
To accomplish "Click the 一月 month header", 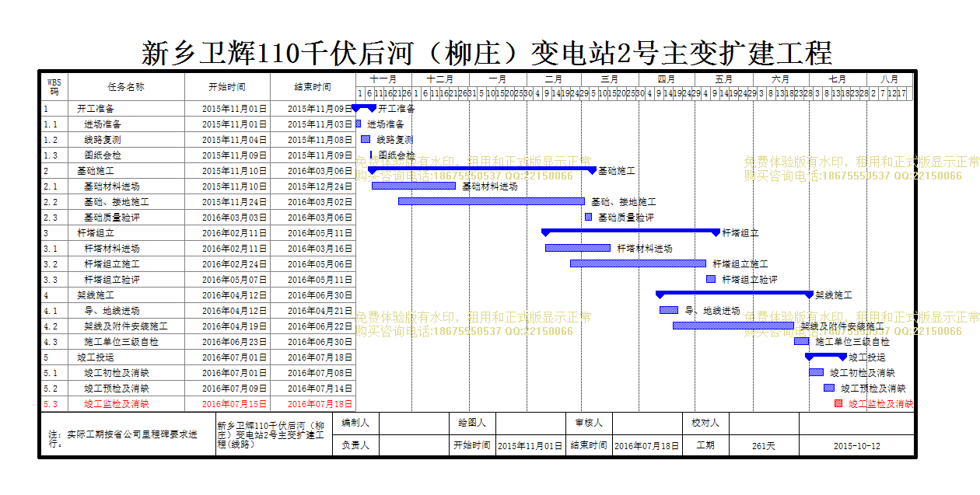I will [498, 79].
